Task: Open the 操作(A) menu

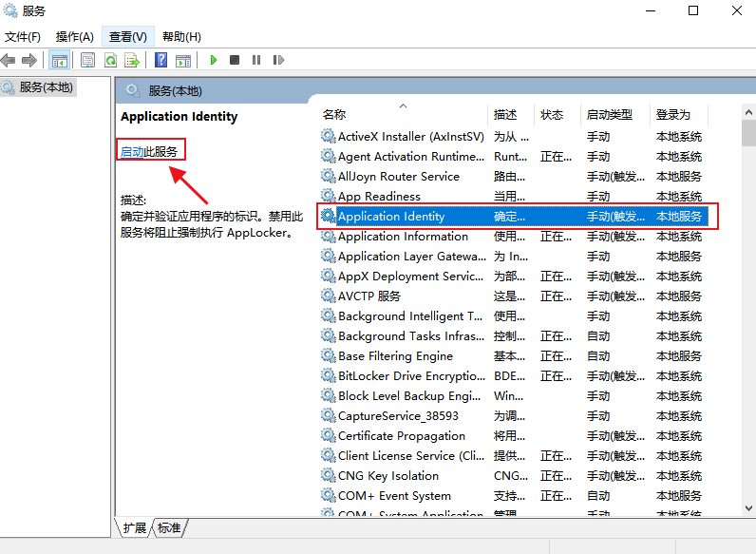Action: tap(74, 36)
